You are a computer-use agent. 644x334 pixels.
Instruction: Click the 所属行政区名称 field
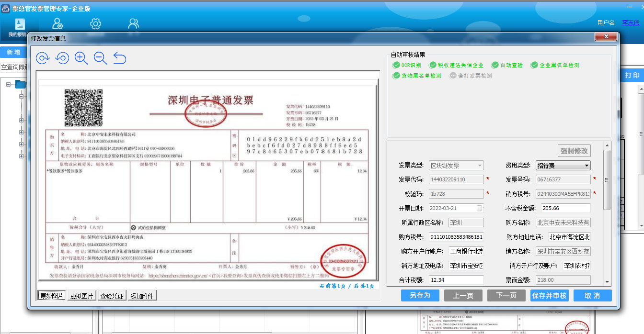click(x=466, y=223)
